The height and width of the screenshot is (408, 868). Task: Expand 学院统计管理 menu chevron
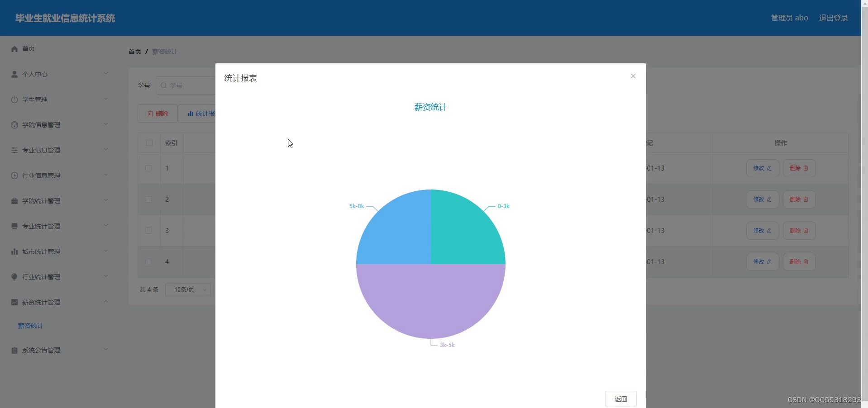click(x=106, y=200)
